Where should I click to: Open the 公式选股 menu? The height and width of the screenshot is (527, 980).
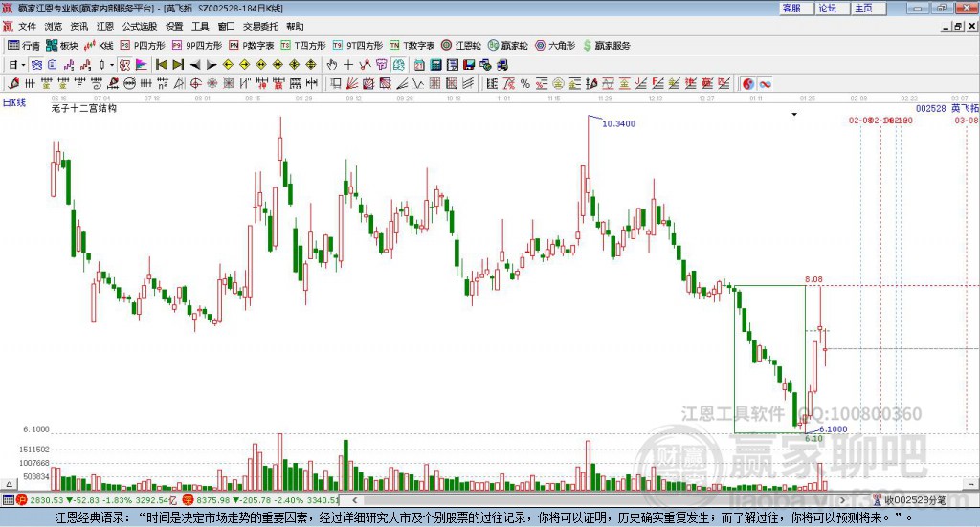coord(139,27)
